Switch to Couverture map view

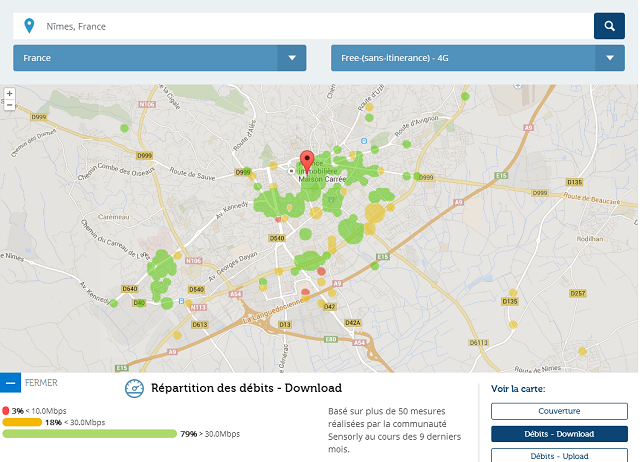tap(559, 411)
